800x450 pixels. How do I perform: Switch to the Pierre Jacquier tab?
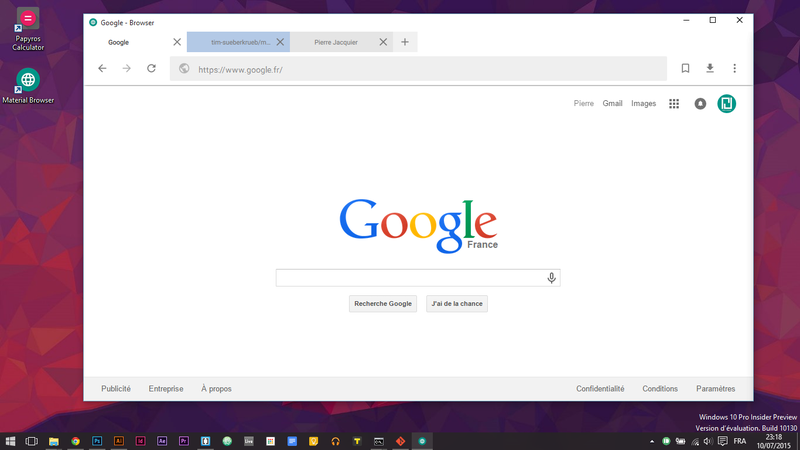[x=341, y=42]
